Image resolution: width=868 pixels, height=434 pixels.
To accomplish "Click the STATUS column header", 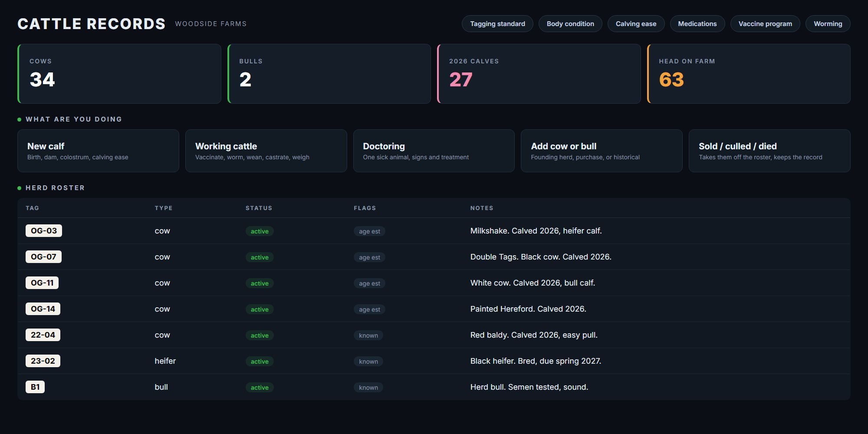I will [259, 208].
